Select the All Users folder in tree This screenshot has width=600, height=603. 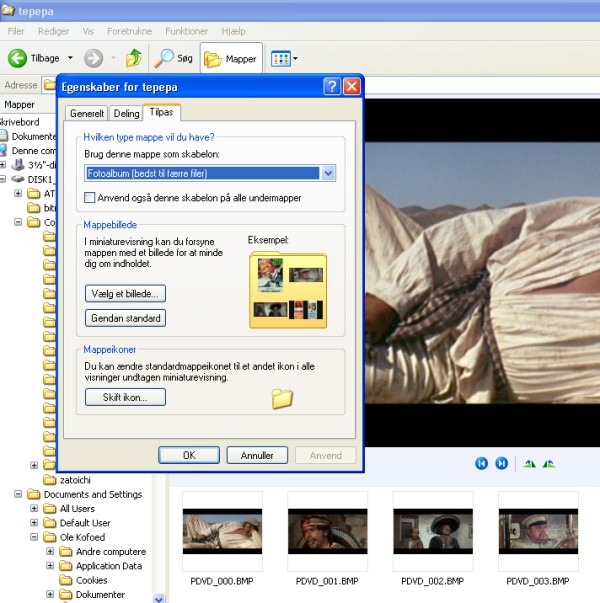coord(78,509)
